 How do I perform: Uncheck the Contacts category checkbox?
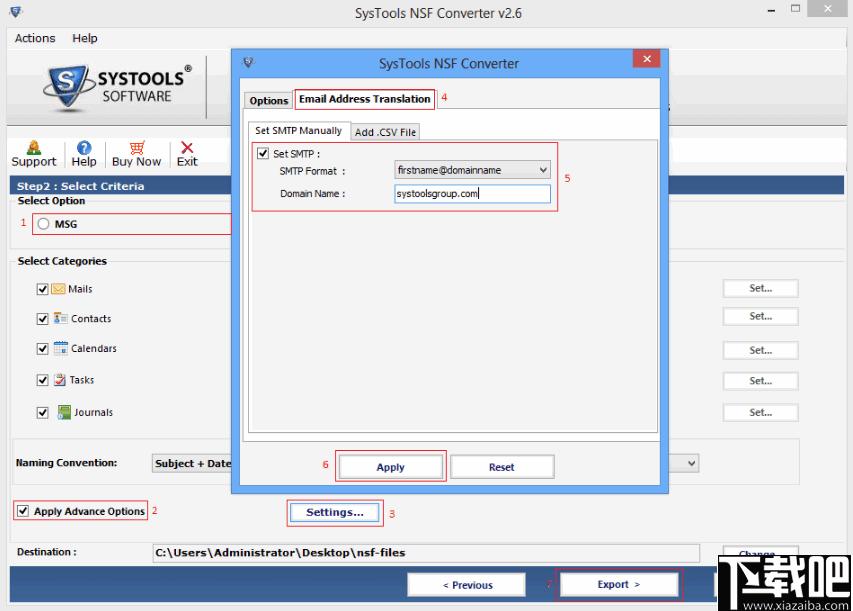coord(42,319)
